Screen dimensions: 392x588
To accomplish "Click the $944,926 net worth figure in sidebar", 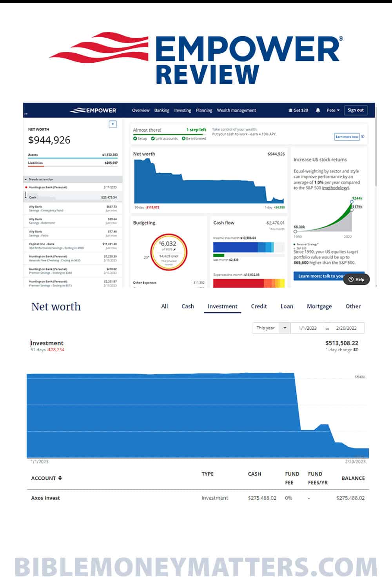I will (x=49, y=140).
